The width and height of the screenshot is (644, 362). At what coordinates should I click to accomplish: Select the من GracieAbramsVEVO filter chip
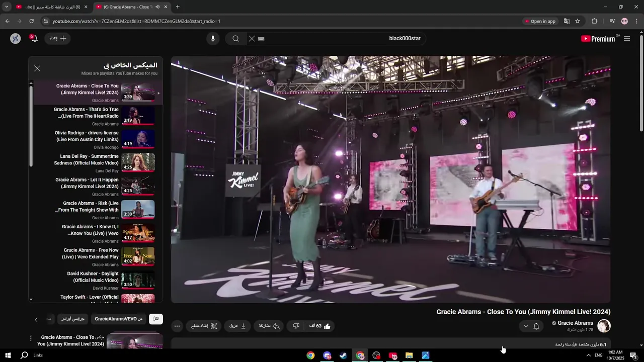(119, 319)
